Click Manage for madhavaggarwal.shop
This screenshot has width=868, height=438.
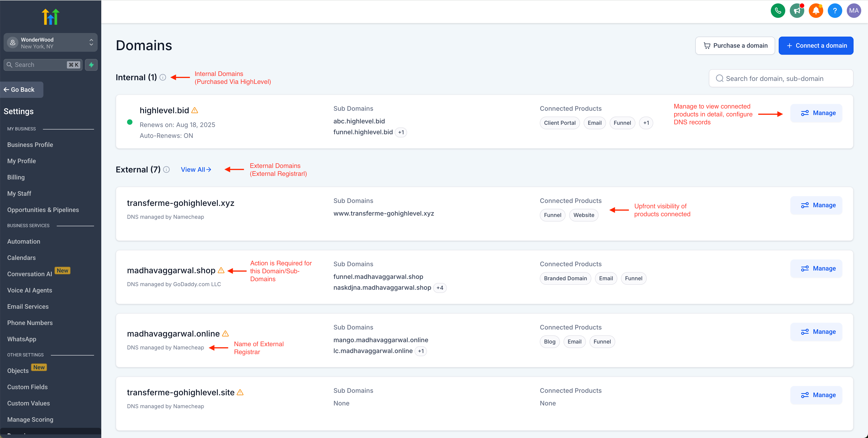[x=816, y=268]
